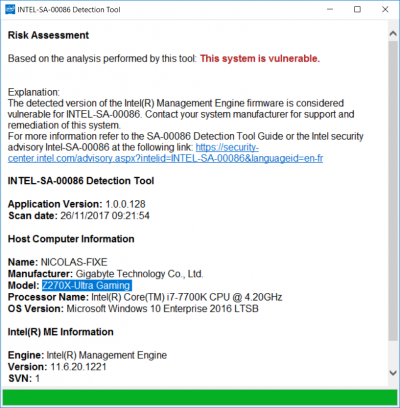The image size is (400, 408).
Task: Click engine value 'Intel(R) Management Engine'
Action: click(107, 355)
